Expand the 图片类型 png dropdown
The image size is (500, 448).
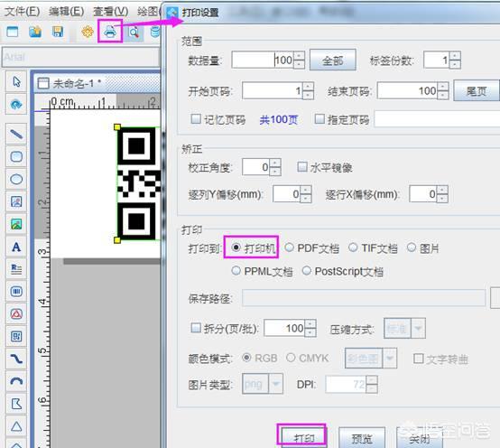[x=263, y=384]
